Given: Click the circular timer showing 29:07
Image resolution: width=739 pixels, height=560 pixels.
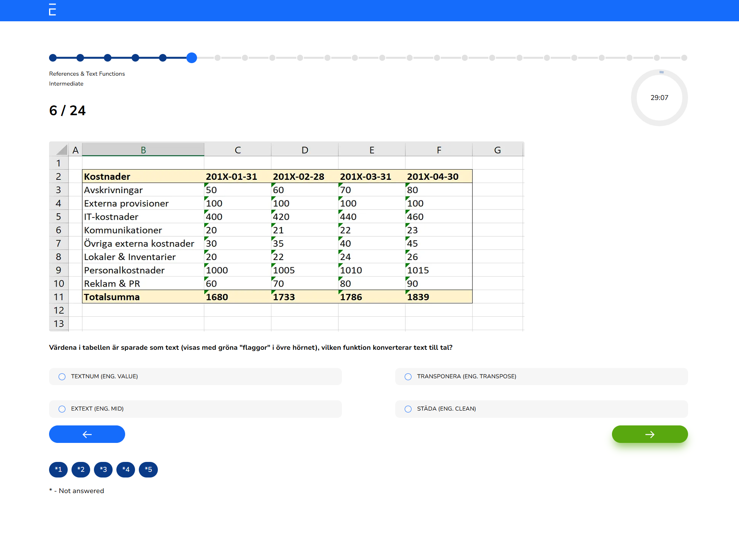Looking at the screenshot, I should tap(660, 98).
